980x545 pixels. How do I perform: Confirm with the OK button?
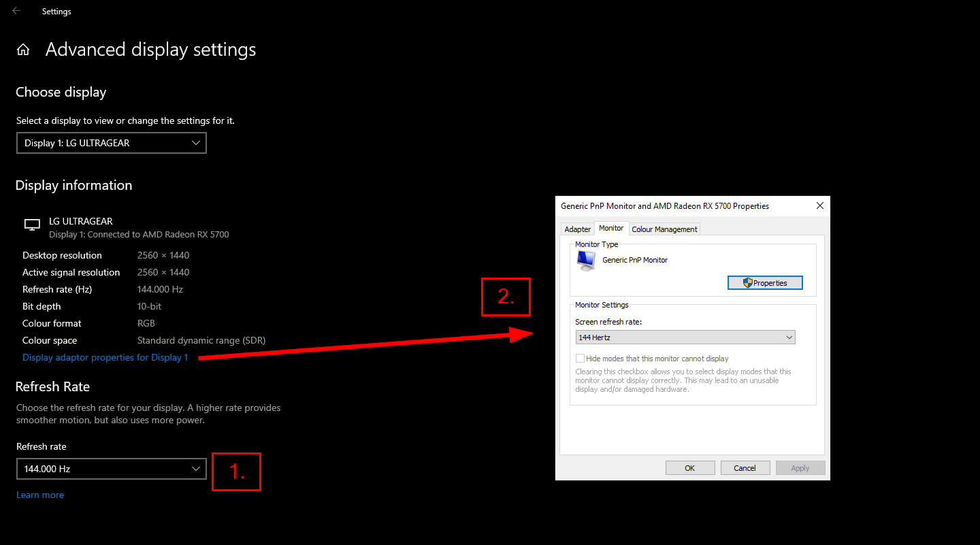(x=690, y=468)
